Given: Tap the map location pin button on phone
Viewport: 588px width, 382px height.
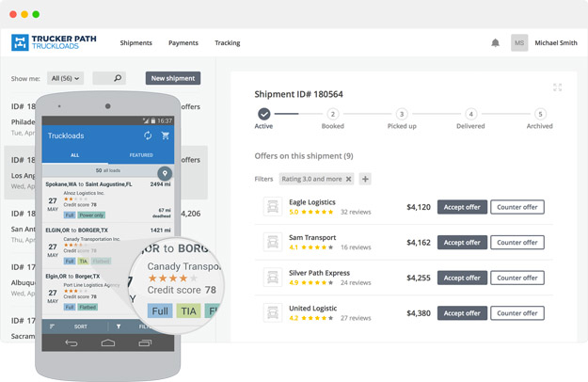Looking at the screenshot, I should (165, 173).
